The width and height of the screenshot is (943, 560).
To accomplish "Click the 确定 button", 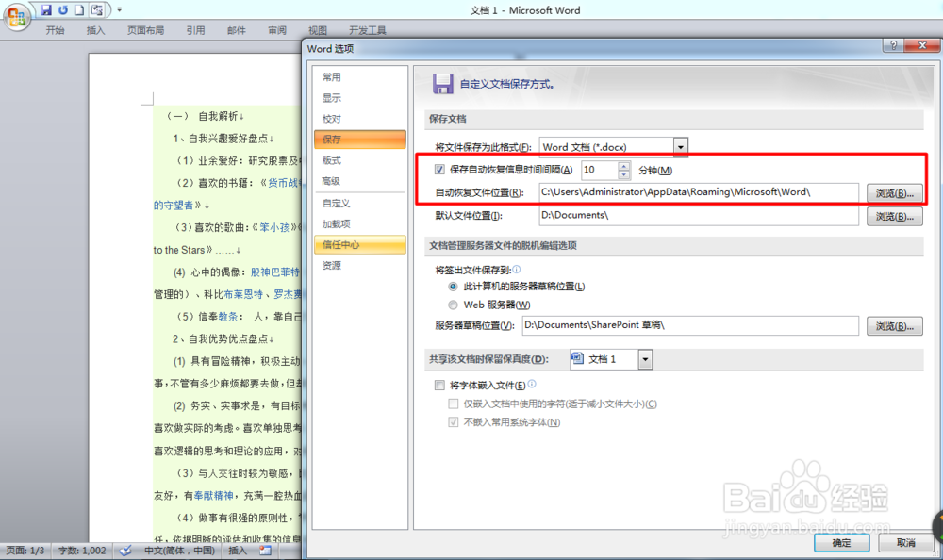I will 841,542.
